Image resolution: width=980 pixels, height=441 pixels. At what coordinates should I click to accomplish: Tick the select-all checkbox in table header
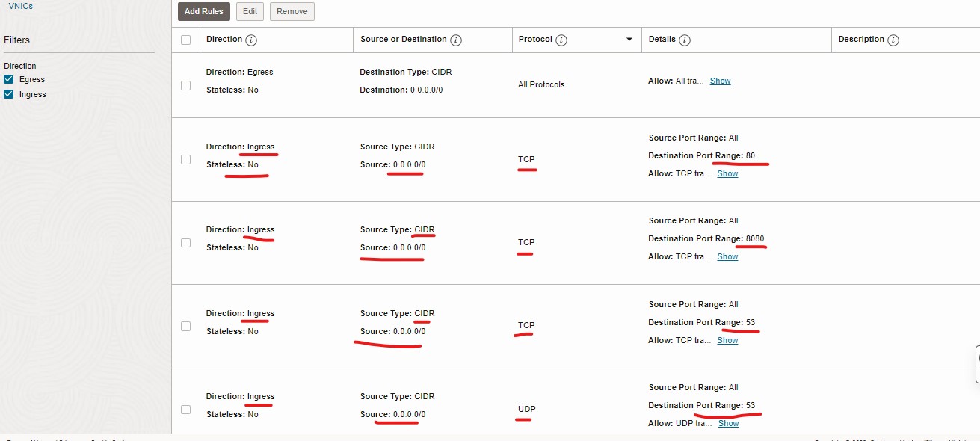186,40
